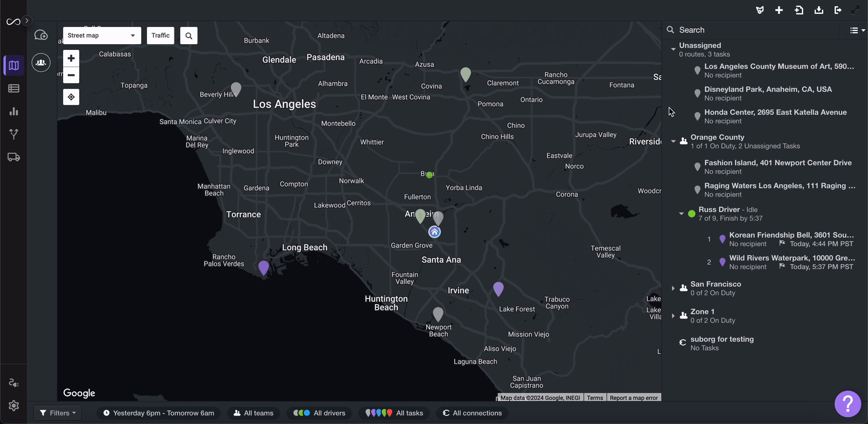Click the date range Yesterday 6pm button
868x424 pixels.
[158, 413]
